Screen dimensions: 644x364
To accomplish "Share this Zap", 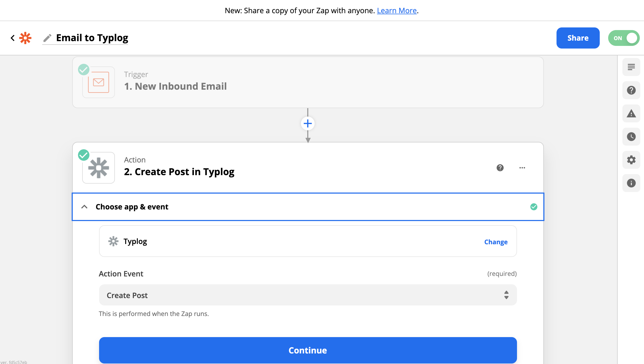I will 578,38.
